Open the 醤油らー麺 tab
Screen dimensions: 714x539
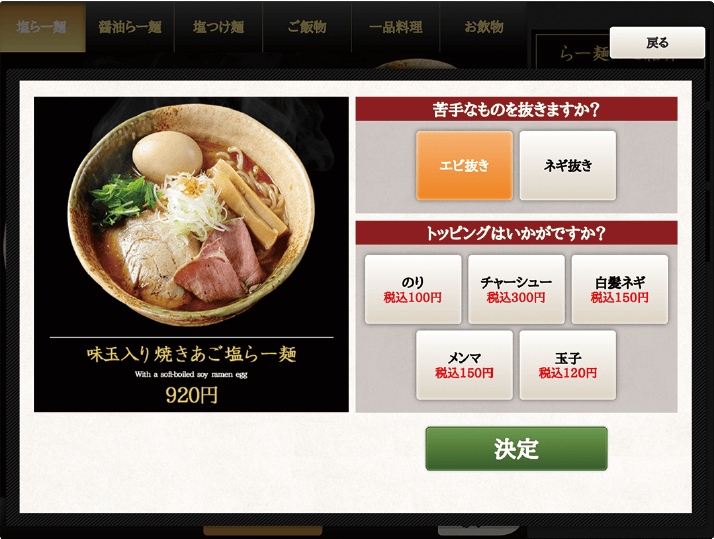(x=130, y=27)
